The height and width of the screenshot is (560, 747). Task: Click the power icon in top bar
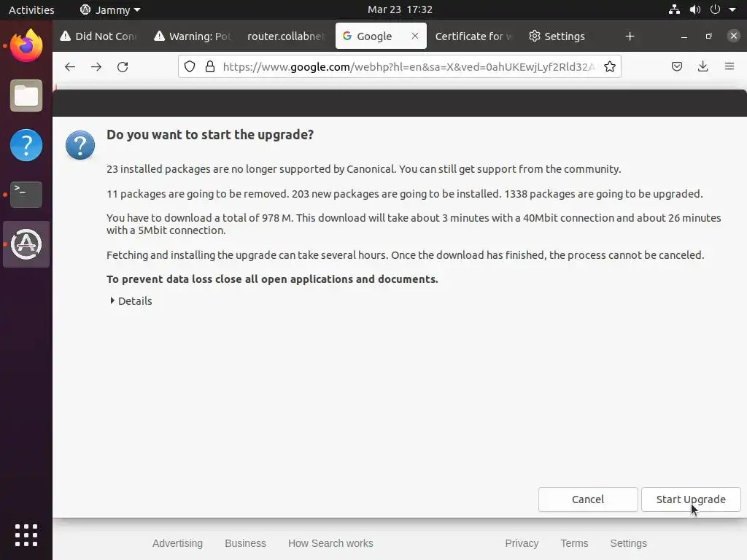pos(715,9)
